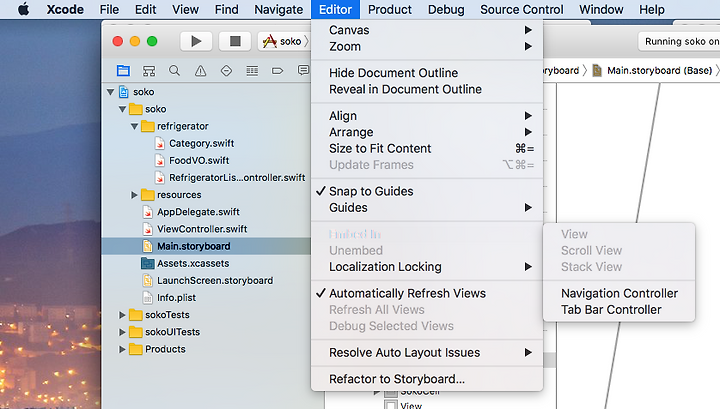The width and height of the screenshot is (720, 409).
Task: Open the Canvas submenu
Action: pos(427,30)
